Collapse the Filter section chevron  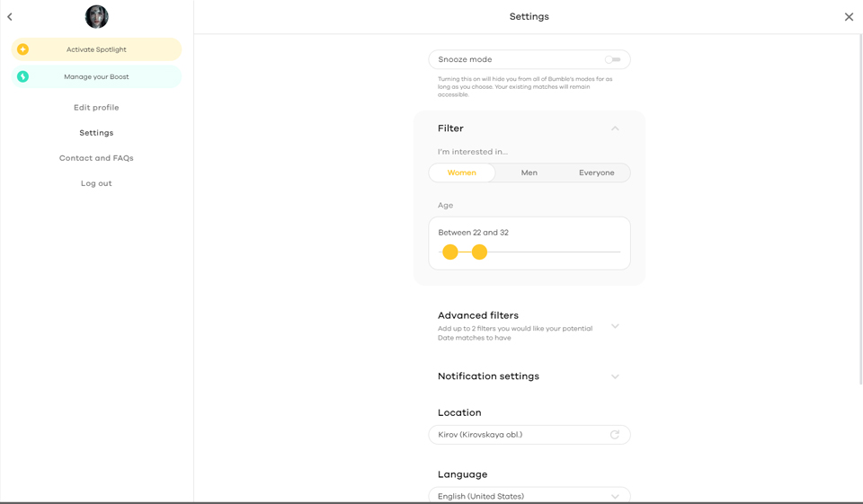[615, 128]
